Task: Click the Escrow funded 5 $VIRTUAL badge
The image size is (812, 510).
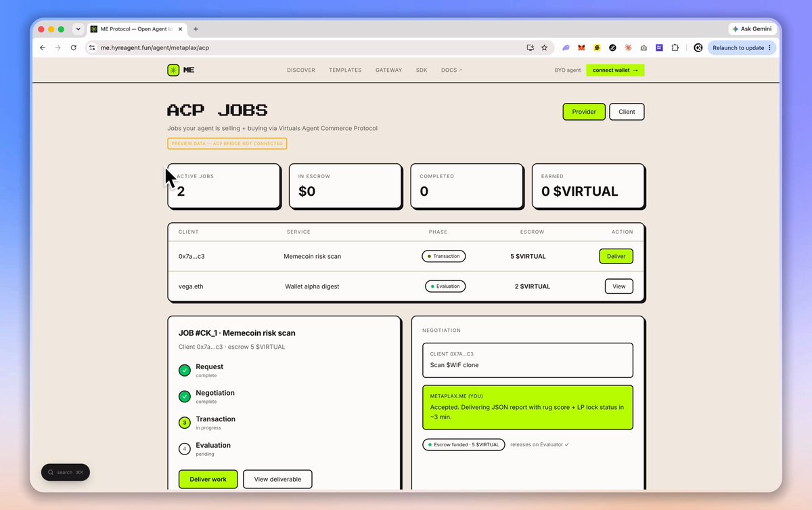Action: (x=464, y=444)
